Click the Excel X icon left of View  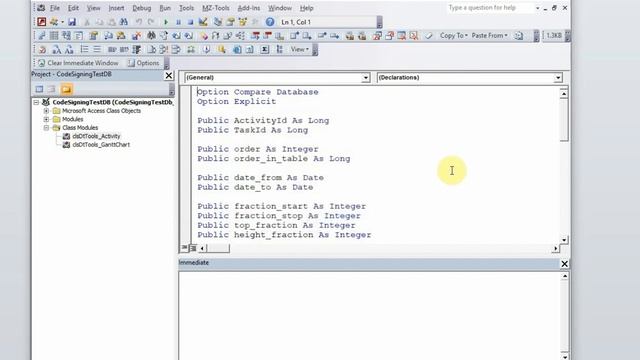[264, 49]
